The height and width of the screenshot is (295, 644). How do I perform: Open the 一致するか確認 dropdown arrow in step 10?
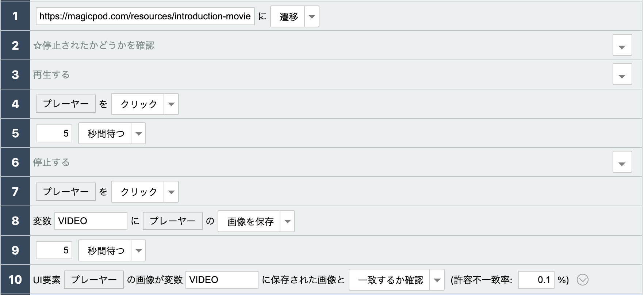coord(437,280)
